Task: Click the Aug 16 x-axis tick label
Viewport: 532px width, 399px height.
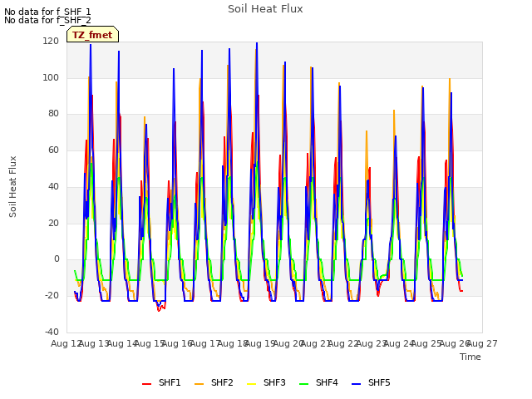Action: [178, 343]
